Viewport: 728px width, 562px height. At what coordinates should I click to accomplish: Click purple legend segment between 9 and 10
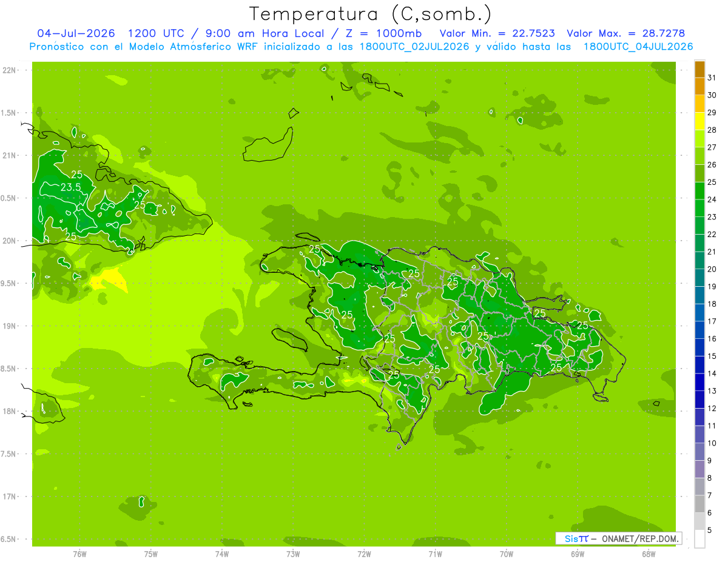coord(699,452)
